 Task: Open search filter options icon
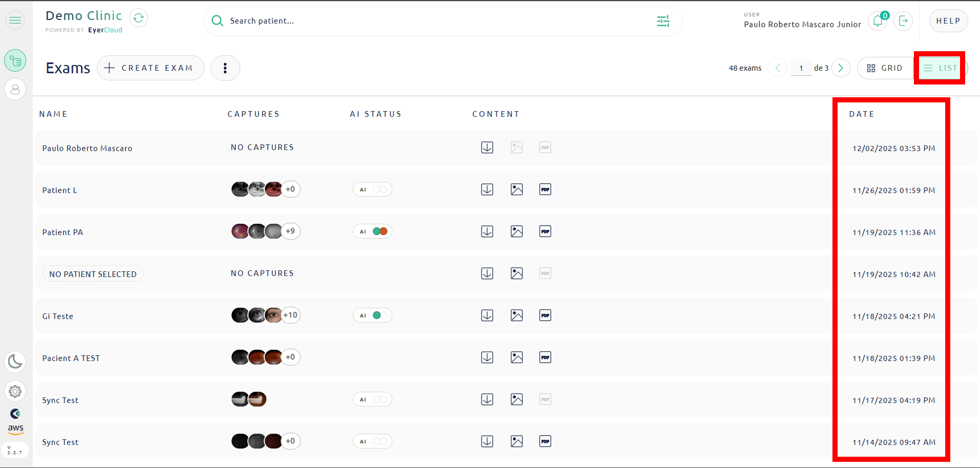pyautogui.click(x=663, y=21)
